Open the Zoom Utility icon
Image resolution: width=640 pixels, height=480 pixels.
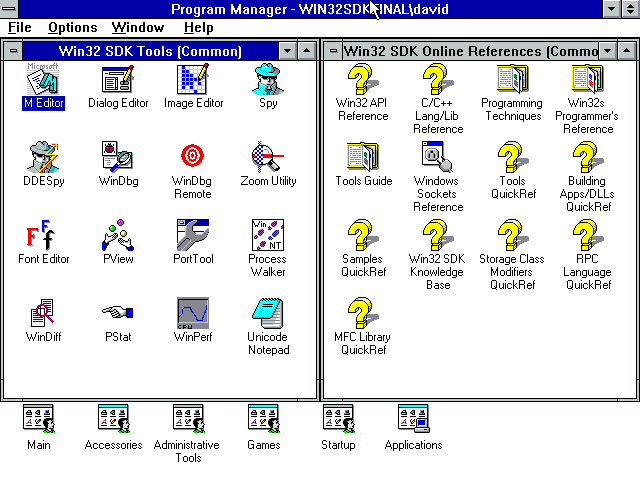[267, 157]
